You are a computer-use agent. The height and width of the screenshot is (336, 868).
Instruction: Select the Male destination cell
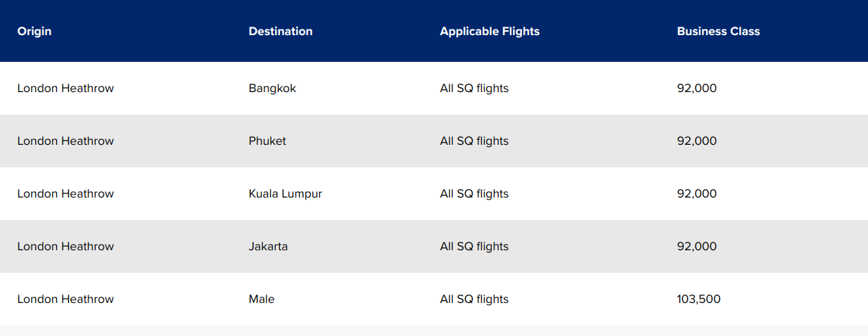(x=262, y=299)
